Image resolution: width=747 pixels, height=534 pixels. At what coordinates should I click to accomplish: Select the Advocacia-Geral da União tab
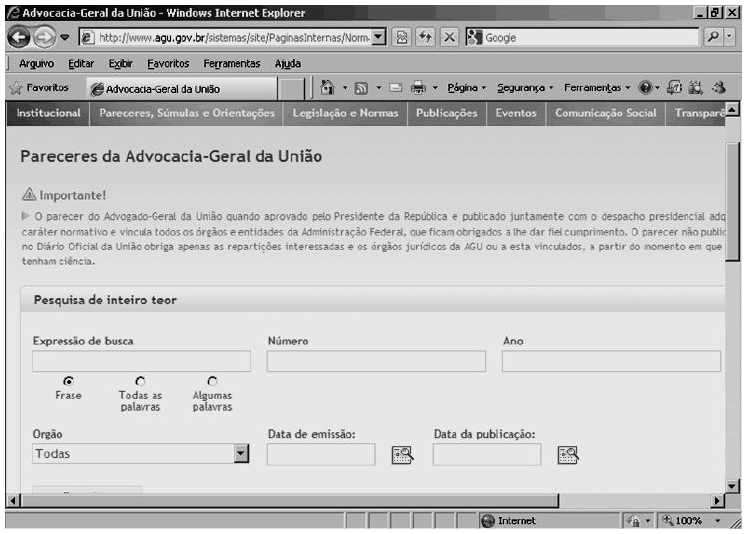click(182, 89)
